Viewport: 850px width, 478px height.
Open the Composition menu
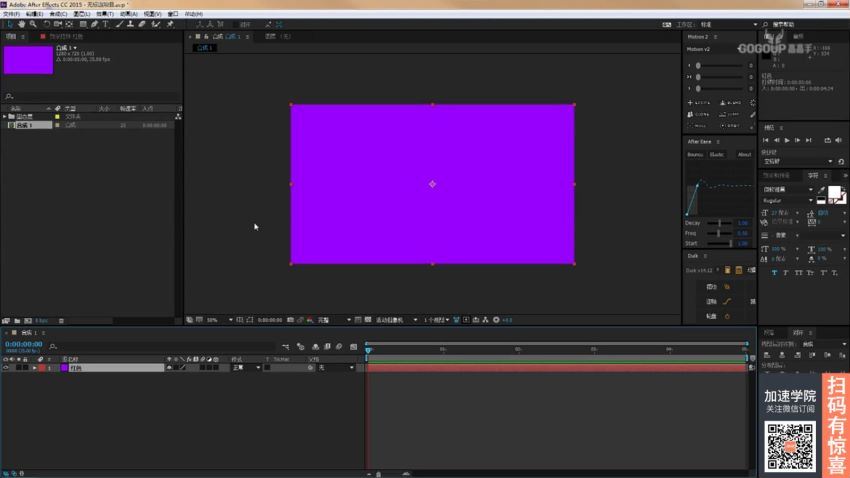(x=58, y=14)
